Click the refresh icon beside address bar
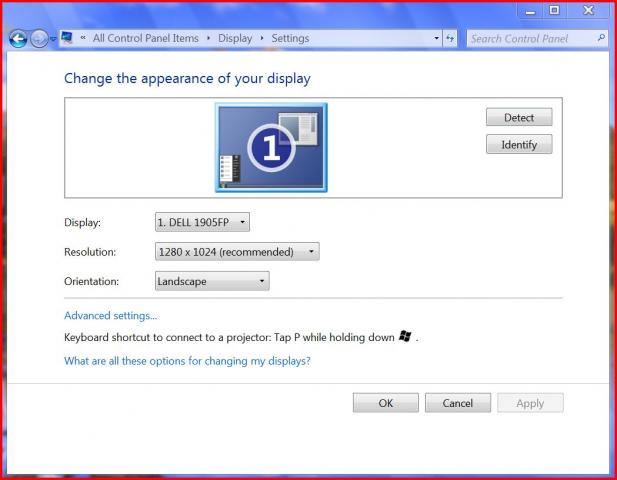The width and height of the screenshot is (617, 480). 450,39
